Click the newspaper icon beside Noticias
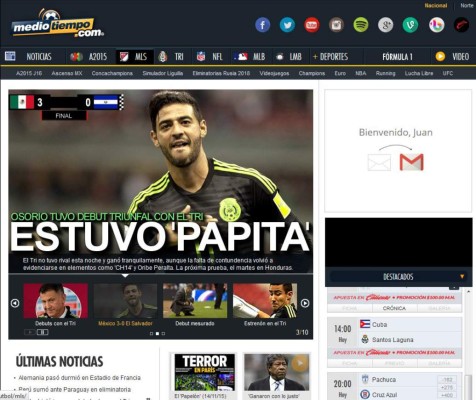This screenshot has width=476, height=400. click(x=10, y=56)
